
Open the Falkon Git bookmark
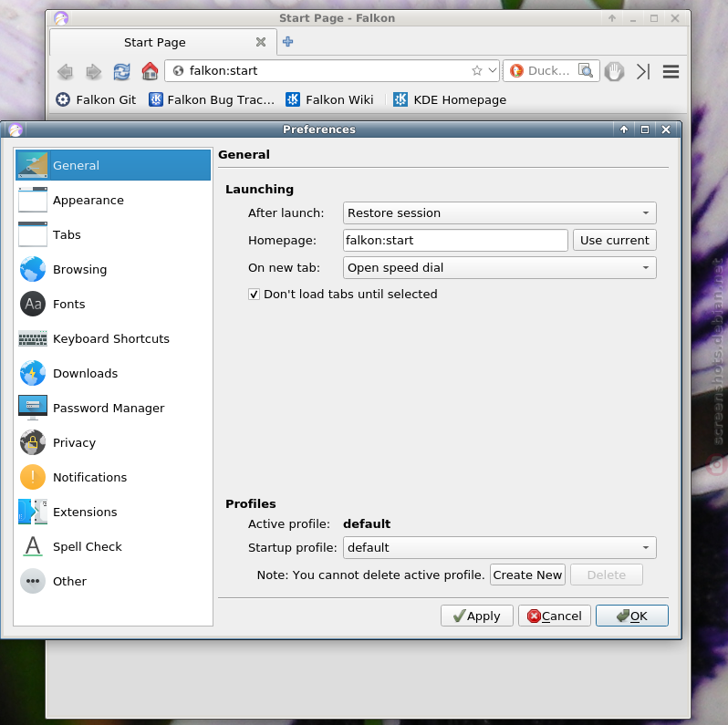click(x=96, y=99)
